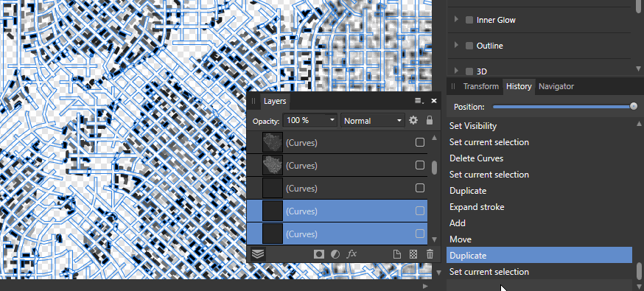
Task: Click Layers list scroll up arrow
Action: [435, 138]
